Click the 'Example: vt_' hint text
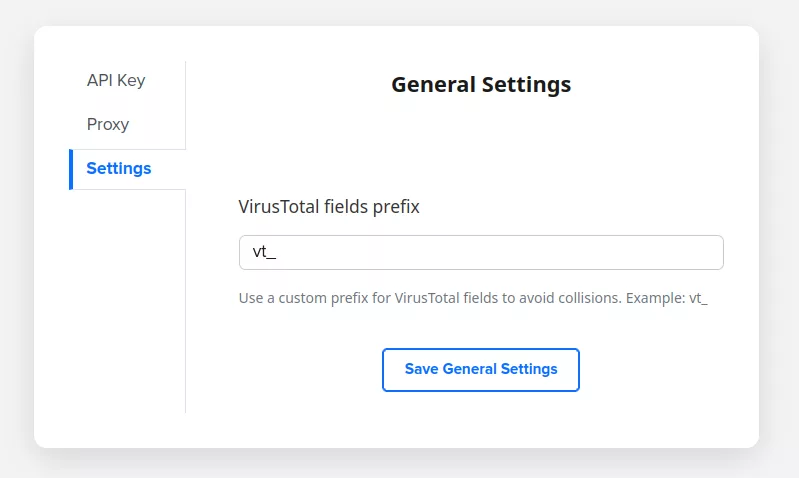The height and width of the screenshot is (478, 799). click(666, 298)
